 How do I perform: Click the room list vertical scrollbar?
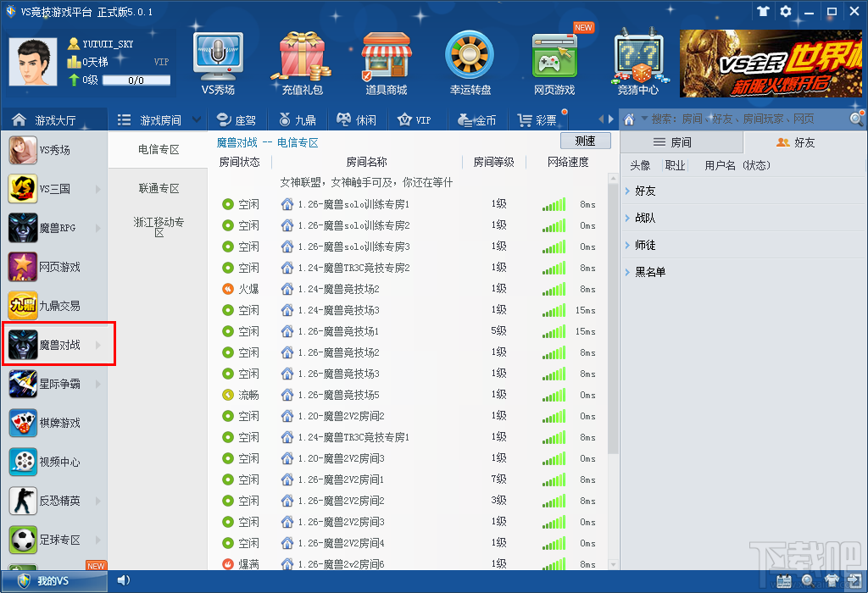pyautogui.click(x=613, y=319)
